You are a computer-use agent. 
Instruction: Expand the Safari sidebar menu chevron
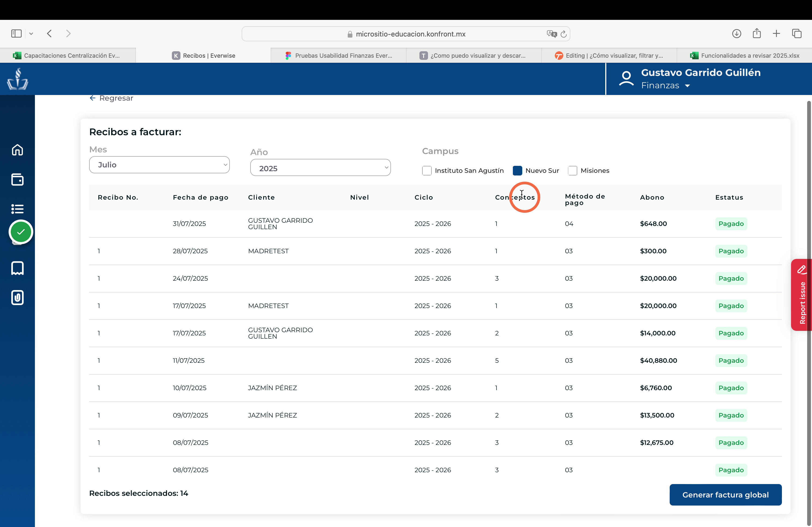pyautogui.click(x=31, y=33)
